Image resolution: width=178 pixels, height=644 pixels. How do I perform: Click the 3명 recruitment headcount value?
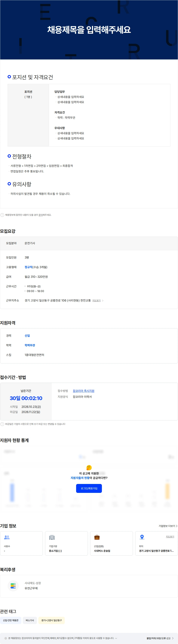(x=27, y=257)
